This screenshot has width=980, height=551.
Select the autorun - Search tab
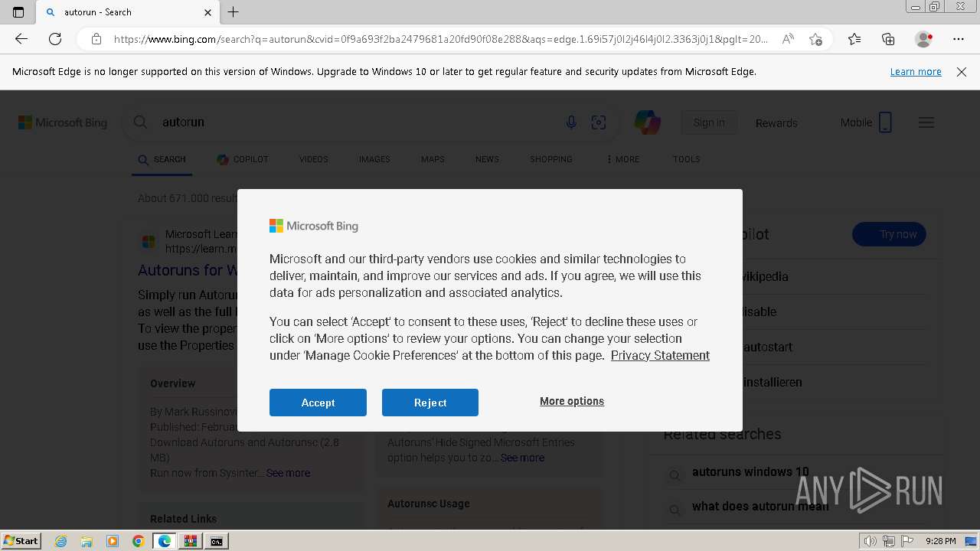(x=127, y=12)
